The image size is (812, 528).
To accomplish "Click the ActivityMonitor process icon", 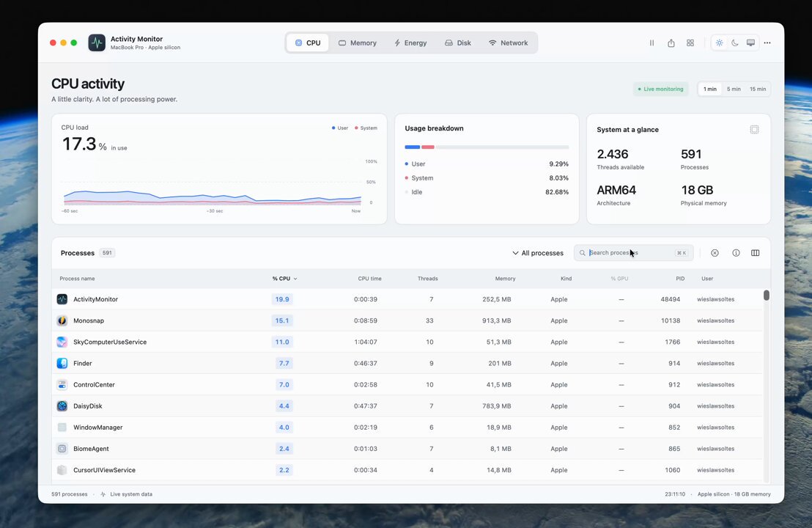I will click(62, 299).
